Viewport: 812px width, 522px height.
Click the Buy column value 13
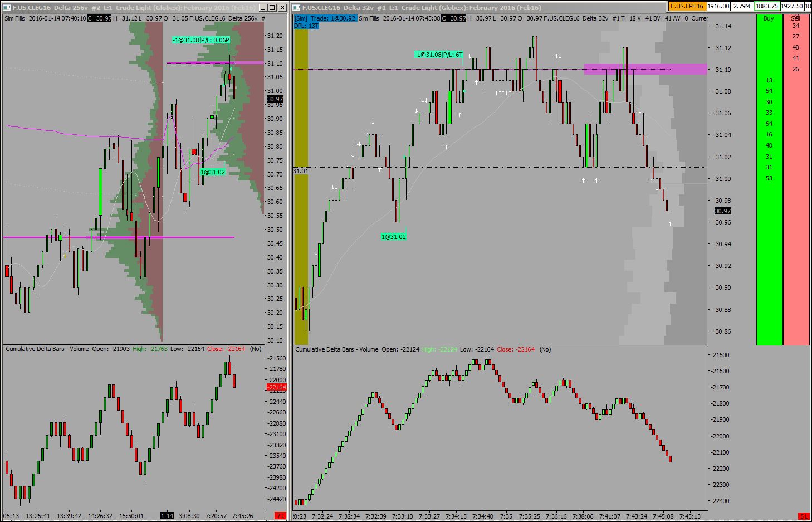[x=769, y=80]
